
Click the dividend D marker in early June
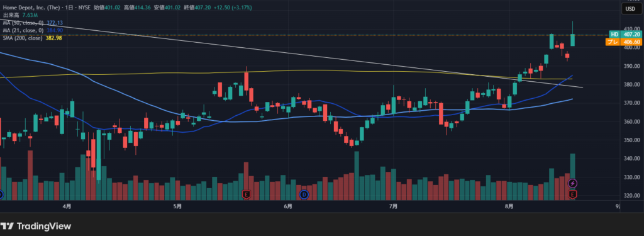click(304, 194)
